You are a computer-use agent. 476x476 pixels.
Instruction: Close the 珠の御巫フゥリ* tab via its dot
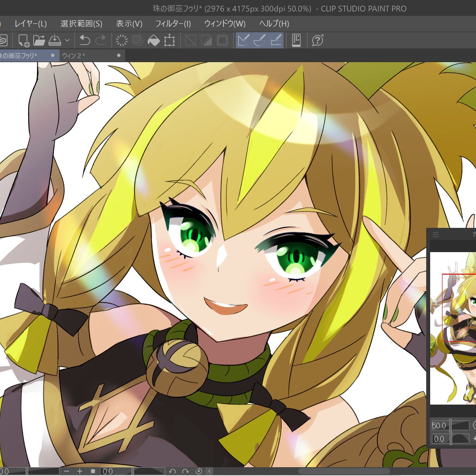click(x=53, y=56)
